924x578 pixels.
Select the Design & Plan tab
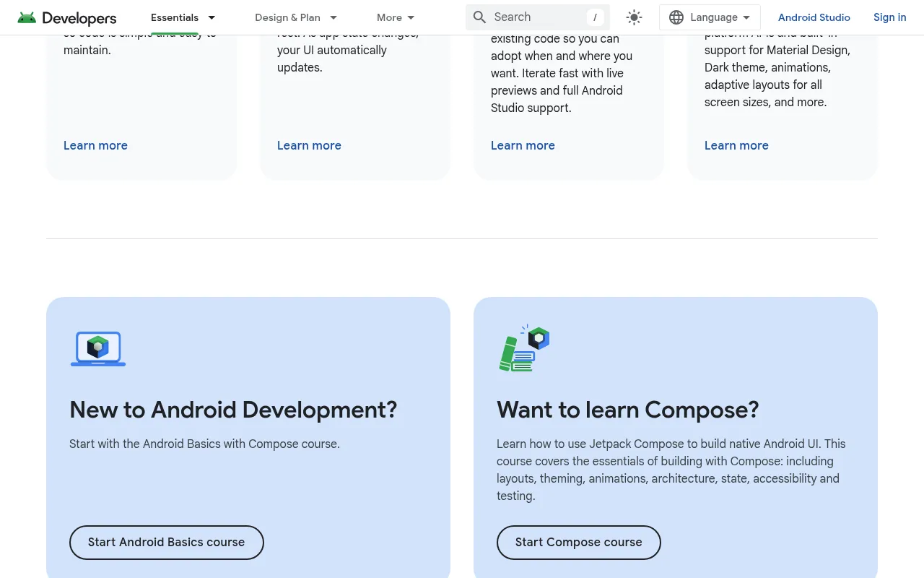287,17
